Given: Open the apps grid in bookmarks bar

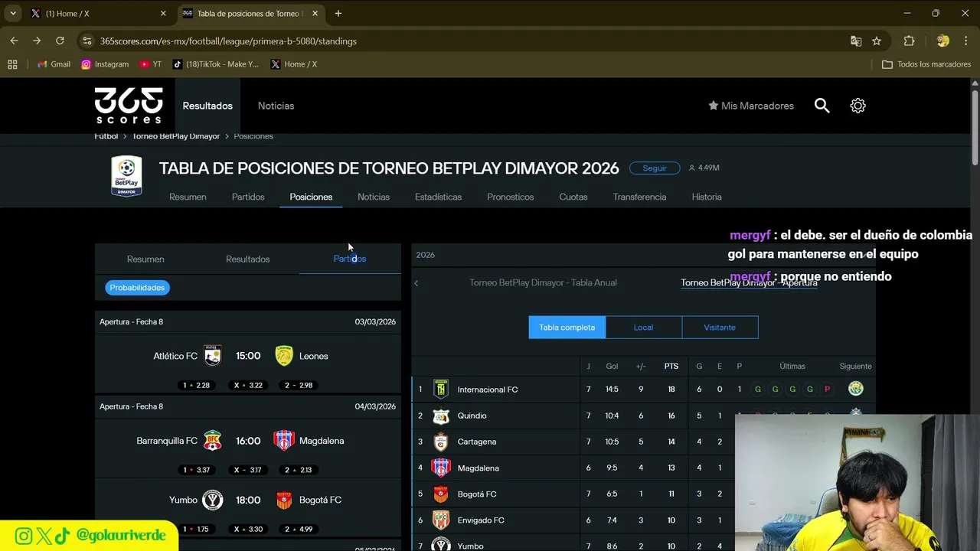Looking at the screenshot, I should (x=12, y=64).
